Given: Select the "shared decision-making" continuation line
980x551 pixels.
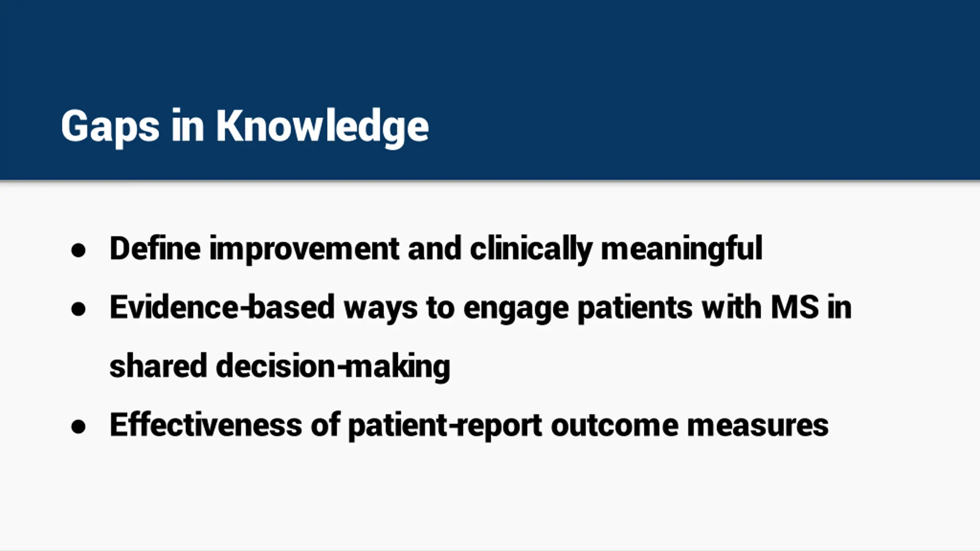Looking at the screenshot, I should click(280, 367).
